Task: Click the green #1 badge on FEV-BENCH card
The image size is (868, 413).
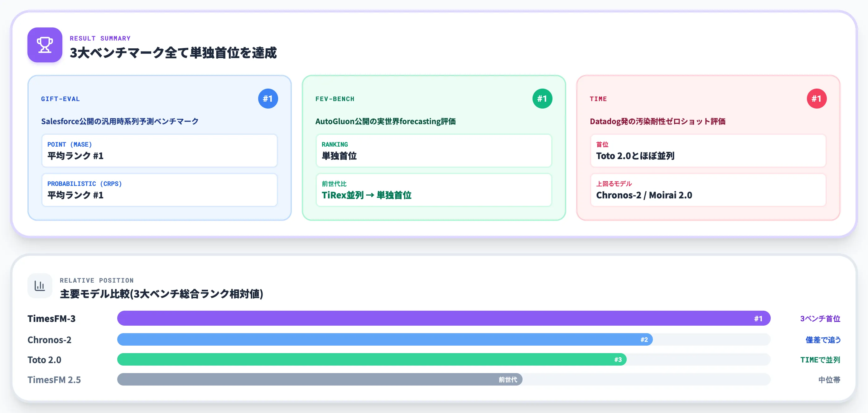Action: tap(542, 99)
